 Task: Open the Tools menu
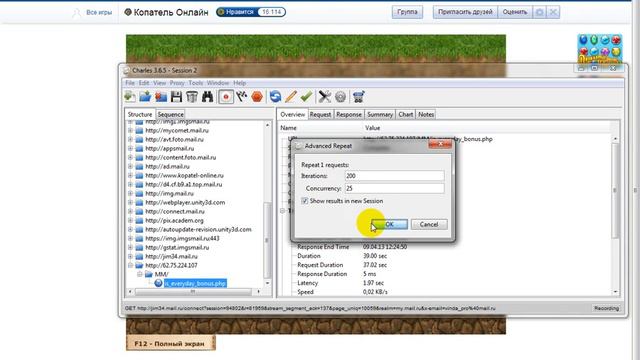pyautogui.click(x=196, y=83)
